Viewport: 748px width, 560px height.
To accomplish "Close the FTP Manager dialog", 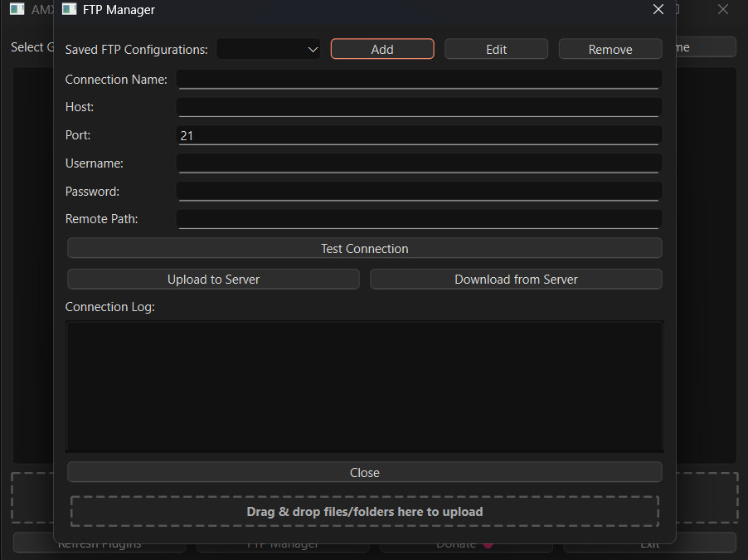I will 364,472.
